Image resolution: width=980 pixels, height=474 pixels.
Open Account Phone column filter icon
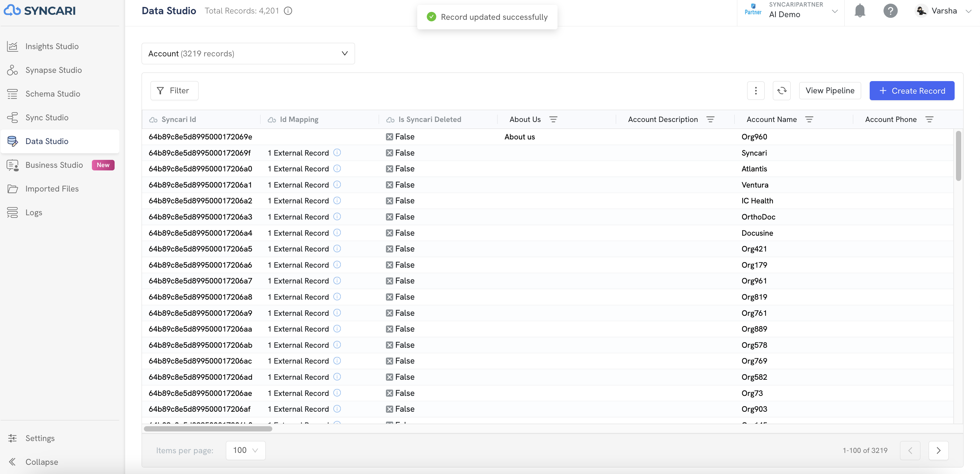pyautogui.click(x=929, y=120)
